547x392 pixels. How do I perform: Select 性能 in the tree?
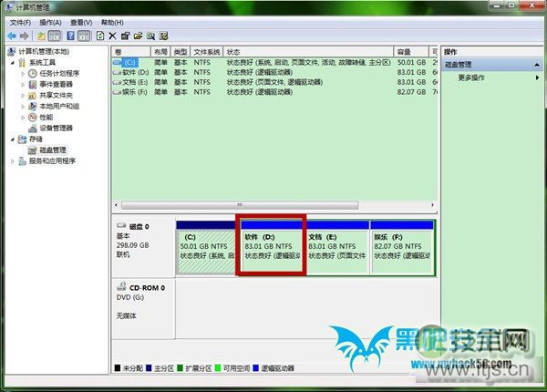(x=46, y=117)
